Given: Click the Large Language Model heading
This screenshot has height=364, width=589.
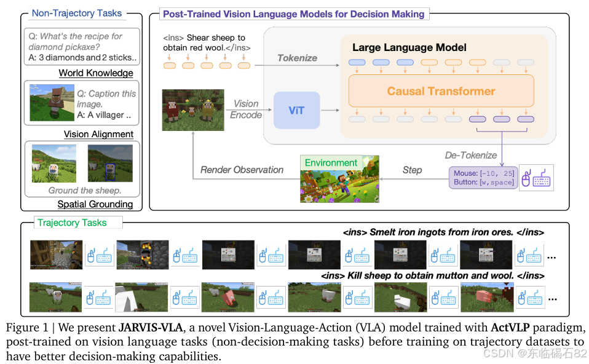Looking at the screenshot, I should [409, 47].
